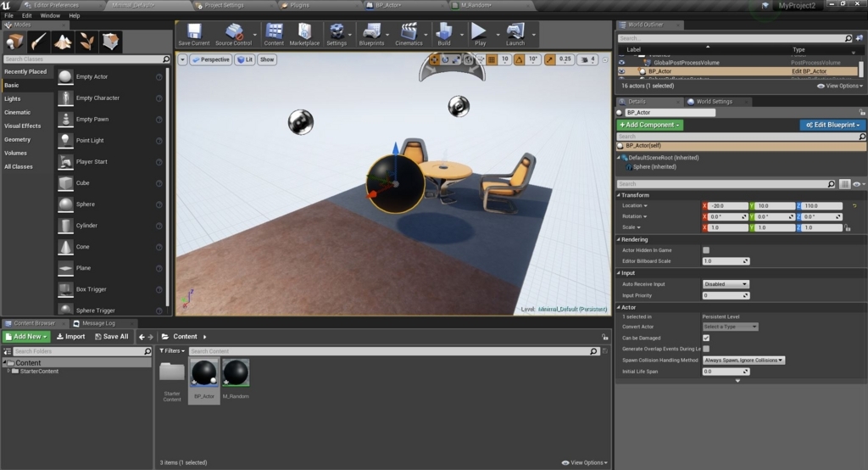Click the Play toolbar icon

click(x=480, y=35)
